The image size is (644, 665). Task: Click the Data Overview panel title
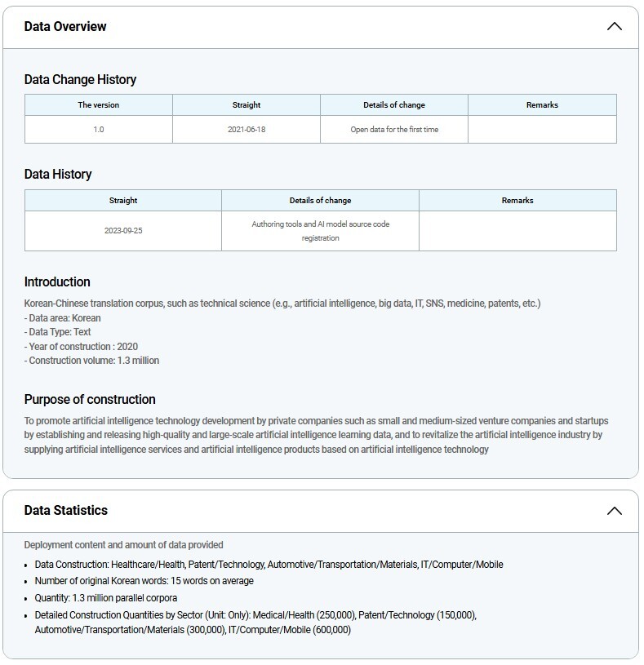tap(65, 26)
